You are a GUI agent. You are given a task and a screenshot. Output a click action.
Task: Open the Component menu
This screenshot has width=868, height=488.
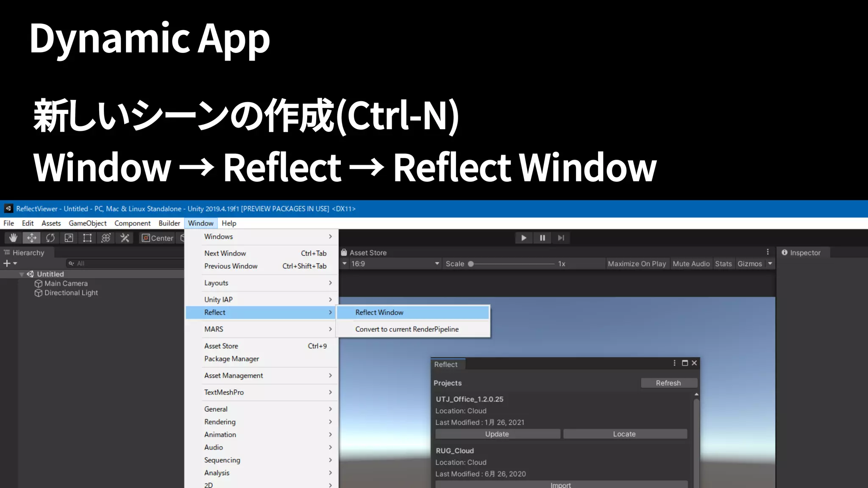click(x=132, y=223)
